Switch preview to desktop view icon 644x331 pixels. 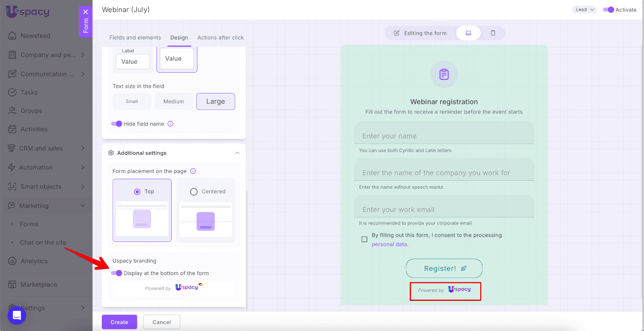(x=469, y=33)
